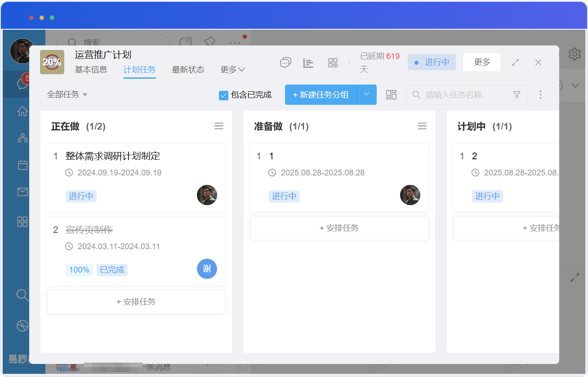Switch to the 最新状态 tab
The image size is (588, 377).
188,70
